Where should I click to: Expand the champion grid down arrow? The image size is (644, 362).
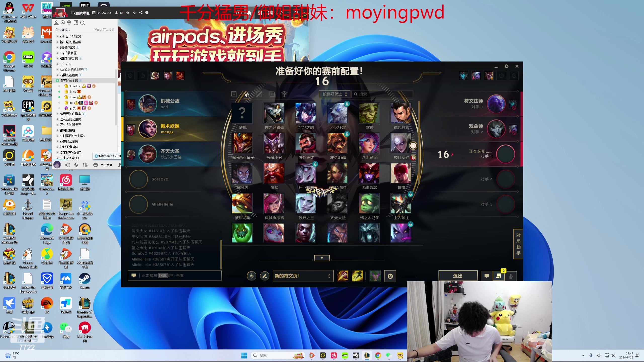[x=322, y=258]
